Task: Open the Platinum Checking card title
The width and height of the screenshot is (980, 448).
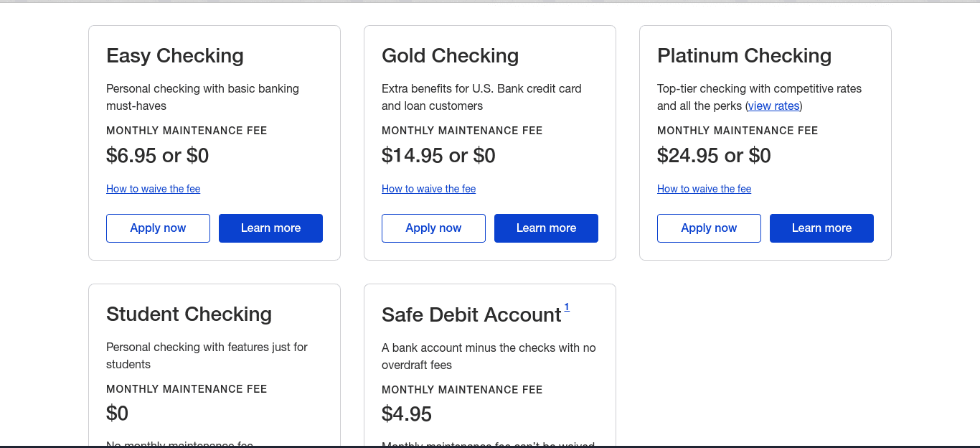Action: pos(744,55)
